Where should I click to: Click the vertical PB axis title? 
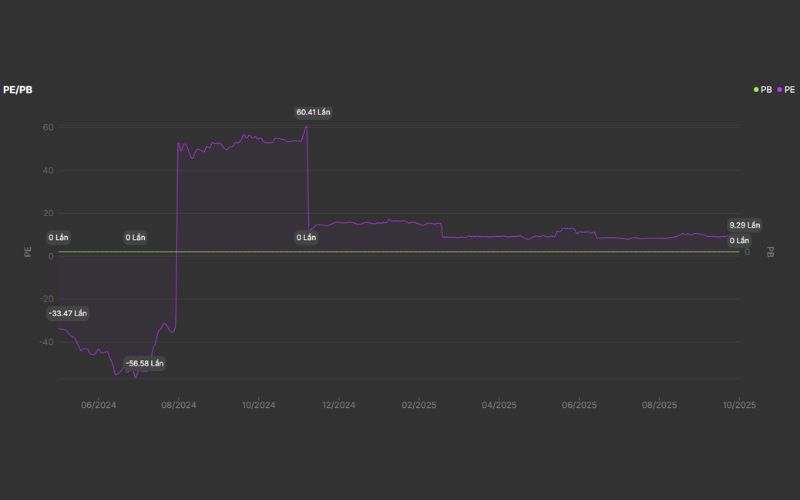770,253
